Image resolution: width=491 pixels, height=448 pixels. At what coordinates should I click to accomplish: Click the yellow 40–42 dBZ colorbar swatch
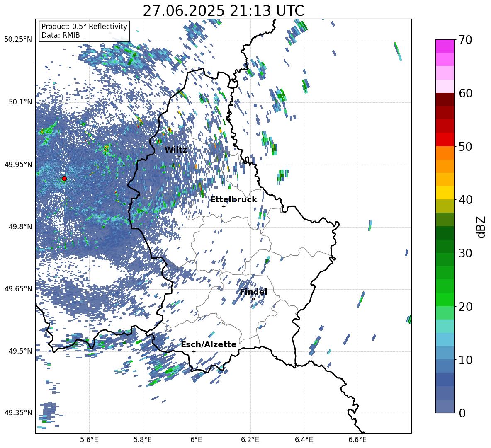point(445,193)
